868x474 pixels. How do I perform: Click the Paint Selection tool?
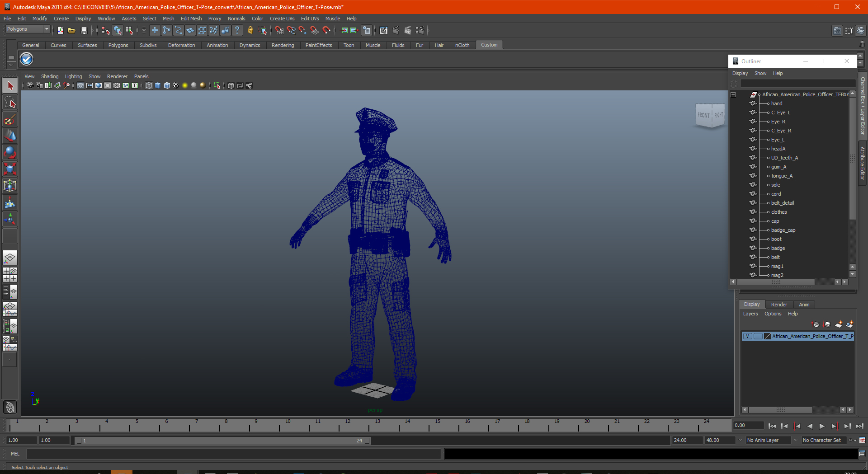coord(10,120)
